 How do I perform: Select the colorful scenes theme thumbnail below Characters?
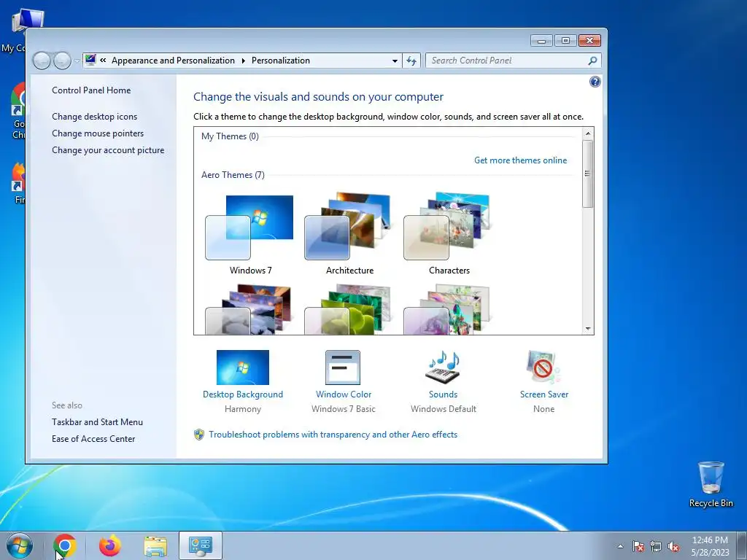click(x=446, y=309)
